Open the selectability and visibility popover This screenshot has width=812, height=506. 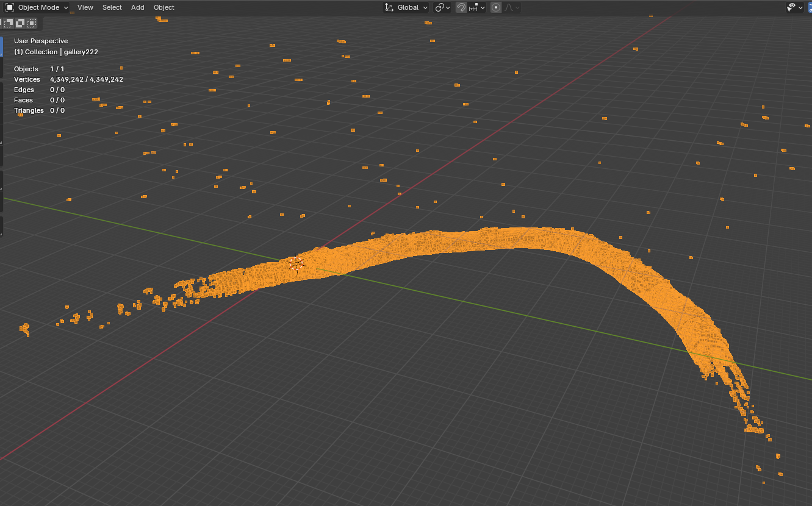[x=795, y=7]
